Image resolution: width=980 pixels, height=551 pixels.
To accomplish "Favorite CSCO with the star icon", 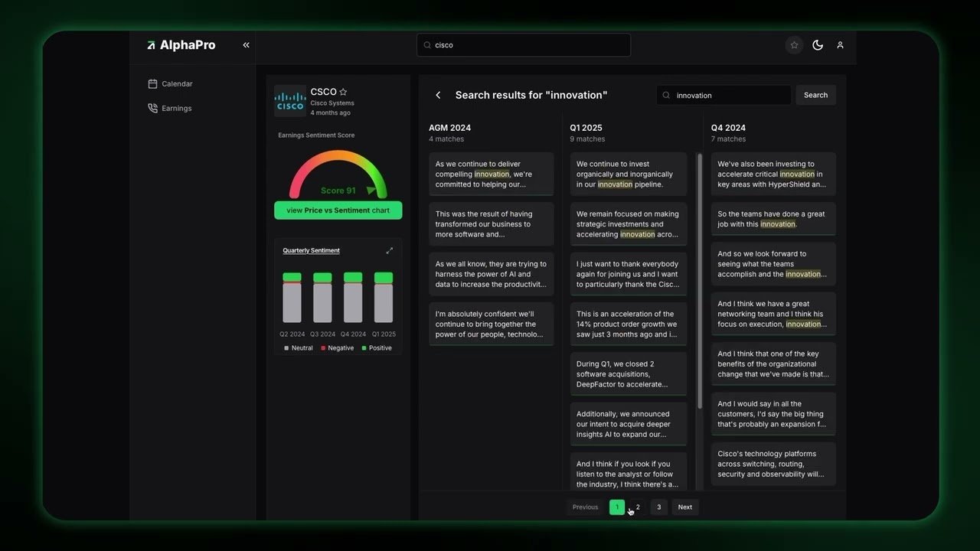I will pyautogui.click(x=343, y=92).
